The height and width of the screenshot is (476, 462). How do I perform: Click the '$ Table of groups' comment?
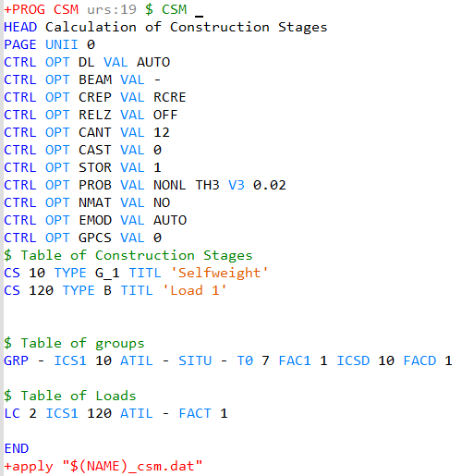point(74,343)
